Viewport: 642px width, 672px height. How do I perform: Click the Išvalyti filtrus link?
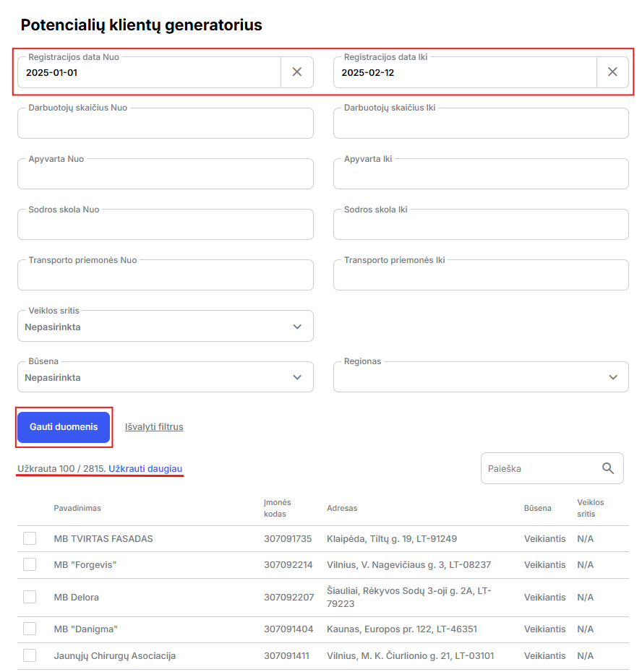tap(154, 427)
